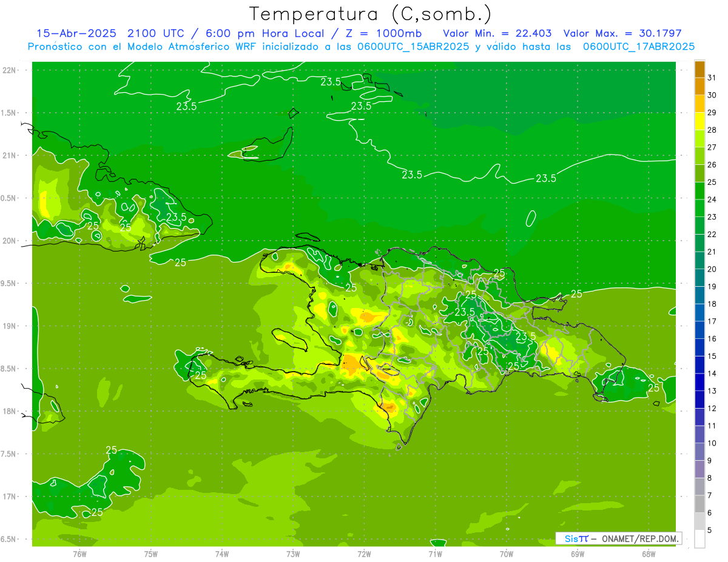The height and width of the screenshot is (562, 728).
Task: Click the title 'Temperatura (C,somb.)'
Action: click(371, 15)
